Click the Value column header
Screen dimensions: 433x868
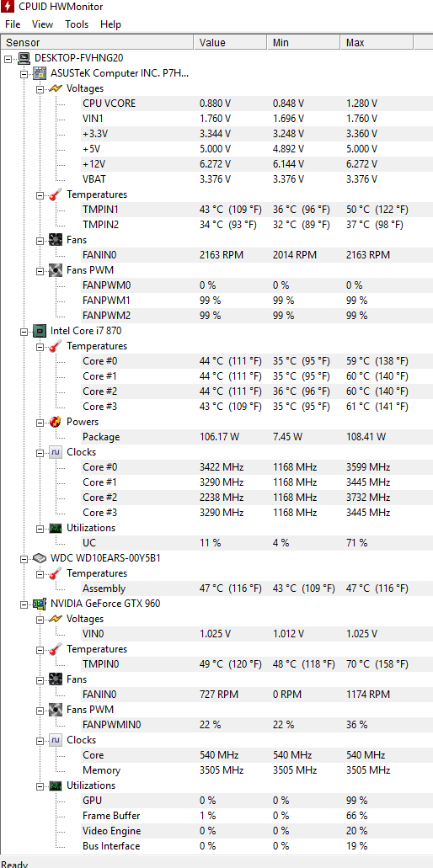[x=230, y=43]
